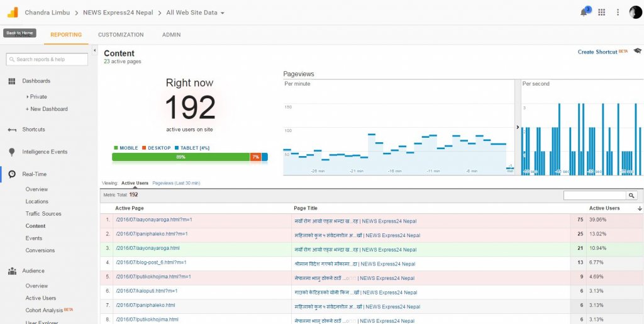Click the TABLET [4%] legend label
This screenshot has width=644, height=324.
point(195,148)
